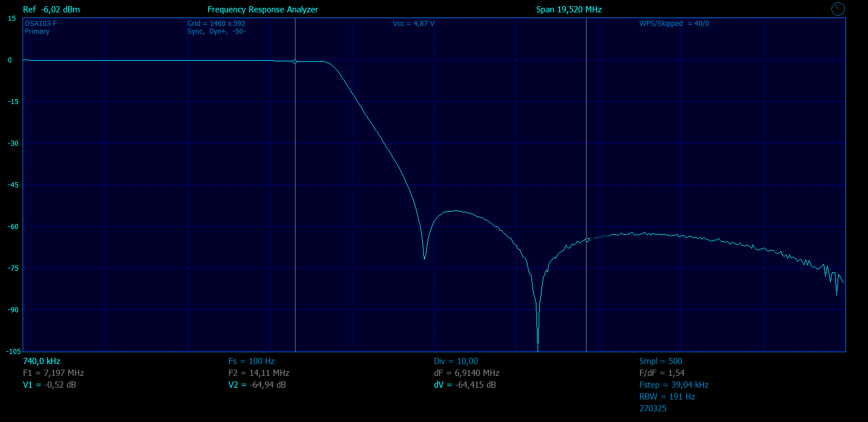Click the circular marker on the trace at F1

pyautogui.click(x=295, y=61)
